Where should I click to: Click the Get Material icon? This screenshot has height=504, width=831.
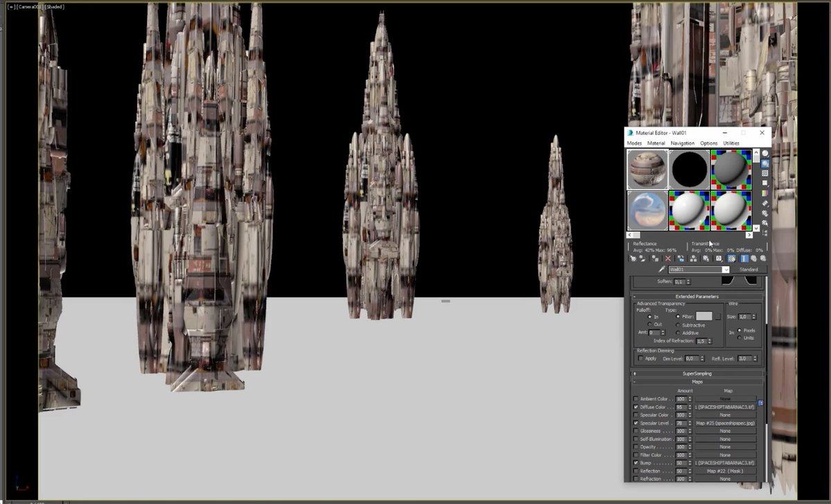coord(633,258)
